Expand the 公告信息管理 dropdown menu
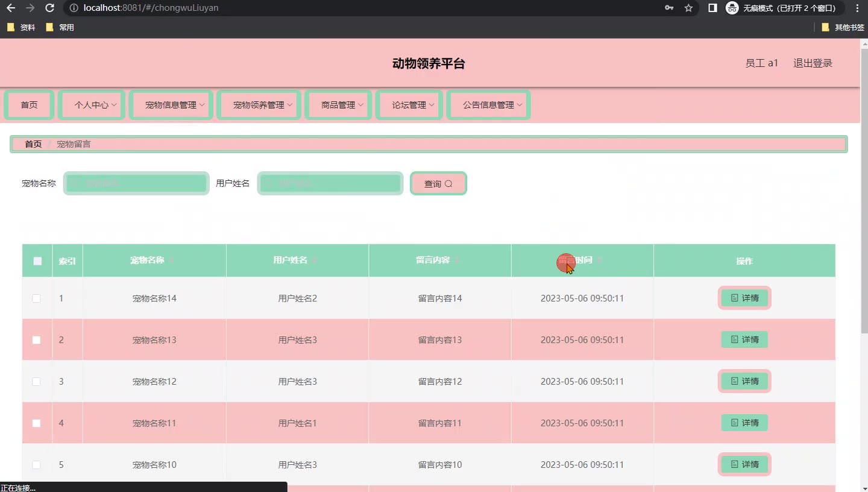The height and width of the screenshot is (492, 868). pos(489,105)
